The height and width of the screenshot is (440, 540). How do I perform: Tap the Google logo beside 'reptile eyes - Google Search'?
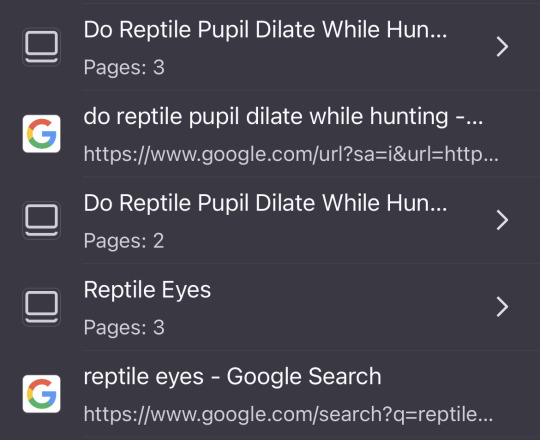click(x=41, y=394)
